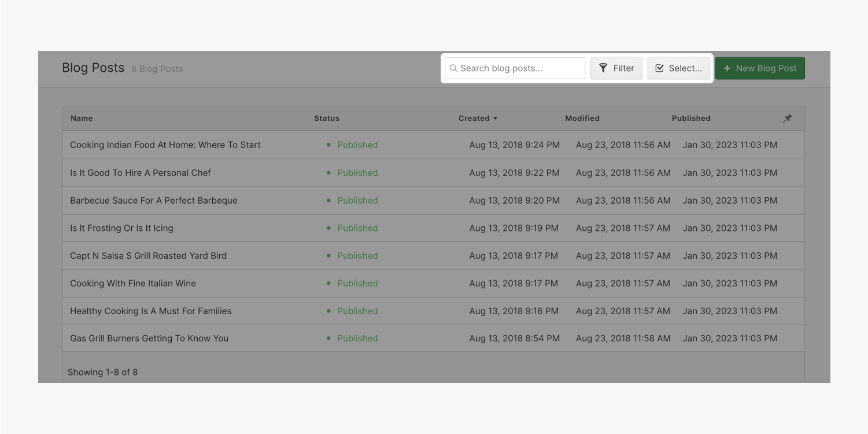
Task: Open 'Is It Good To Hire A Personal Chef'
Action: [x=141, y=172]
